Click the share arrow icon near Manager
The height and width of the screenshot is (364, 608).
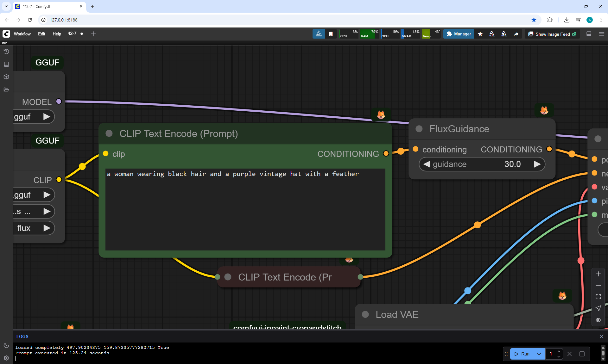point(516,34)
